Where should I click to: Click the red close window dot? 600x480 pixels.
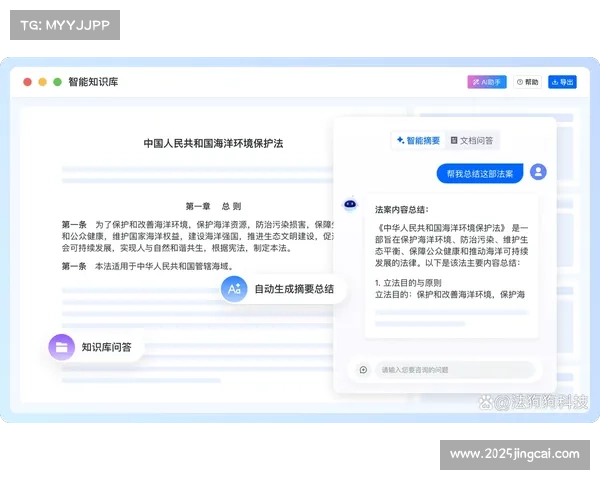pyautogui.click(x=28, y=82)
